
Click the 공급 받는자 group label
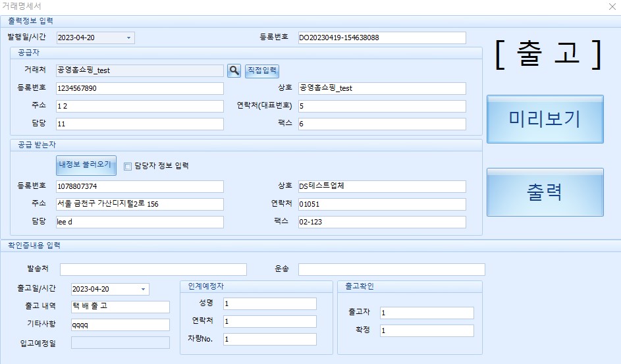tap(37, 145)
